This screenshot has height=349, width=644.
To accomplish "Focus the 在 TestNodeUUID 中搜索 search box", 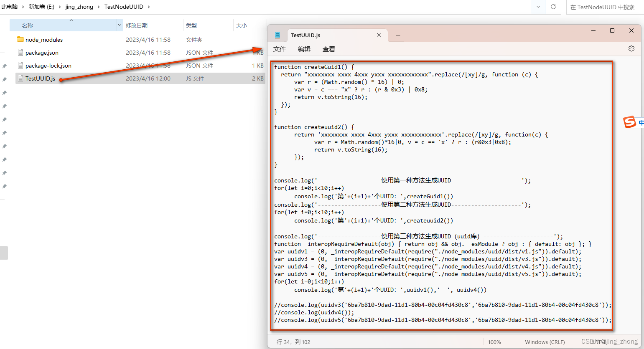I will (605, 7).
